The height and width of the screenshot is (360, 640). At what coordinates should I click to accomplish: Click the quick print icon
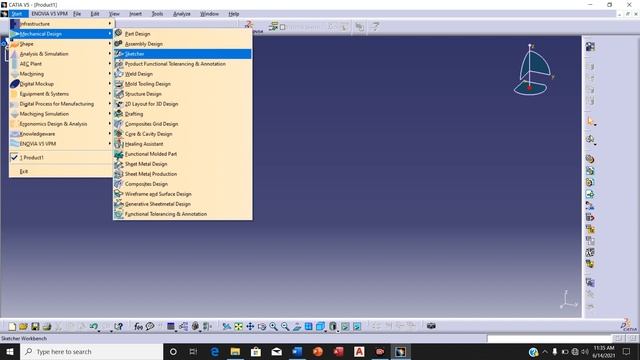[47, 326]
